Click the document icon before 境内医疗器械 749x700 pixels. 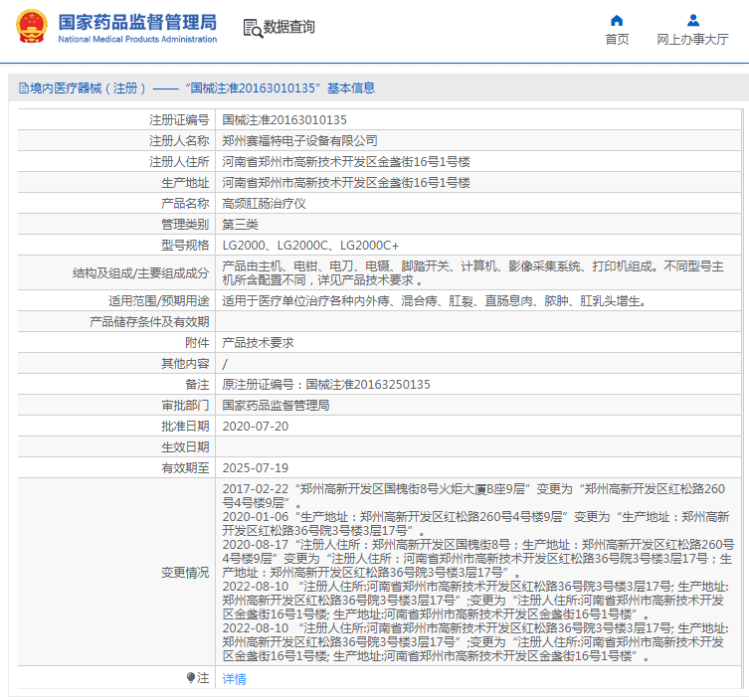click(x=23, y=88)
